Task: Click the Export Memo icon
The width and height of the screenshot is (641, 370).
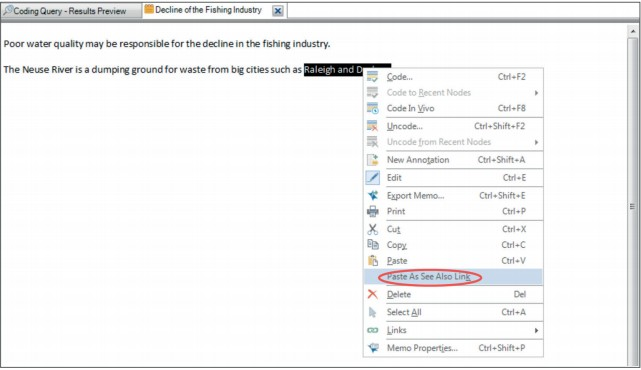Action: coord(372,195)
